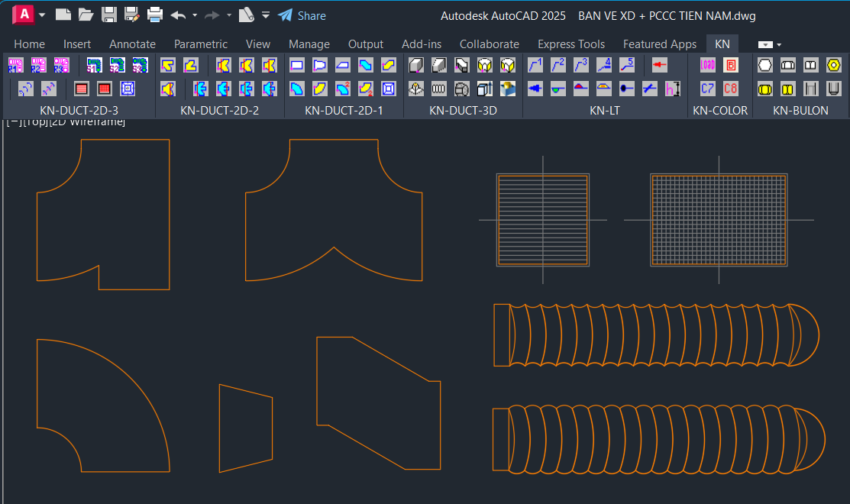Open the application menu dropdown arrow
The height and width of the screenshot is (504, 850).
(42, 15)
